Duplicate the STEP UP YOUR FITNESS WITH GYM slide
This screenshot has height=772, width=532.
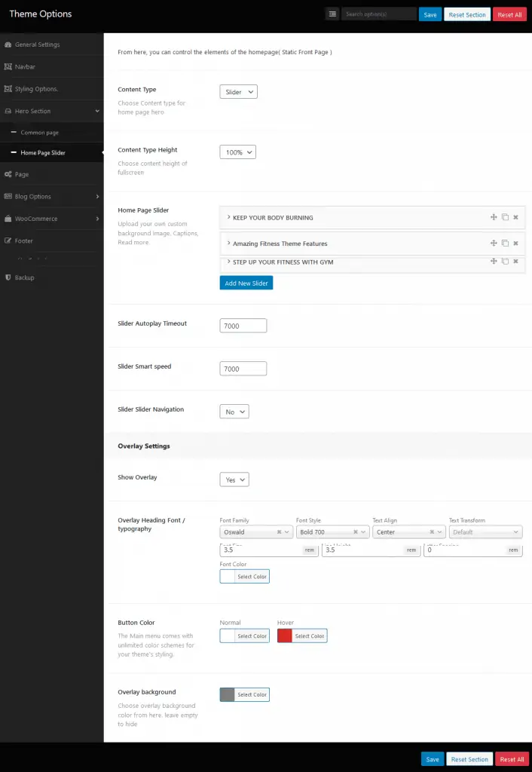(x=505, y=262)
